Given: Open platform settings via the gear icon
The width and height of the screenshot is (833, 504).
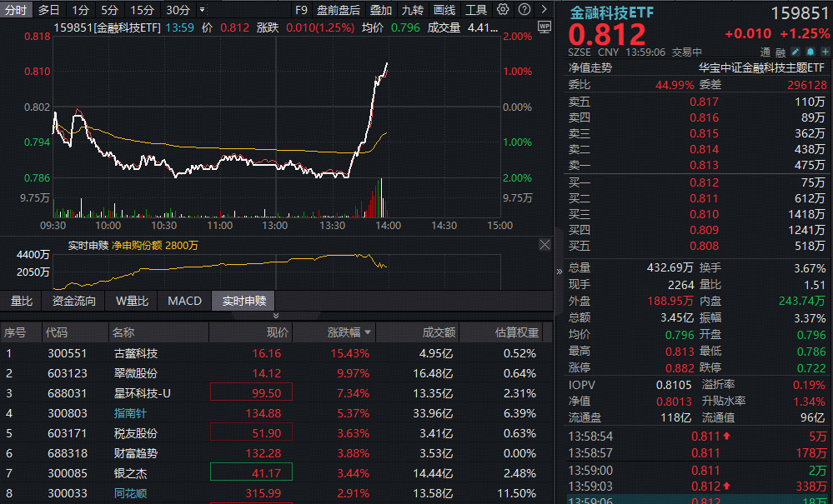Looking at the screenshot, I should (503, 8).
